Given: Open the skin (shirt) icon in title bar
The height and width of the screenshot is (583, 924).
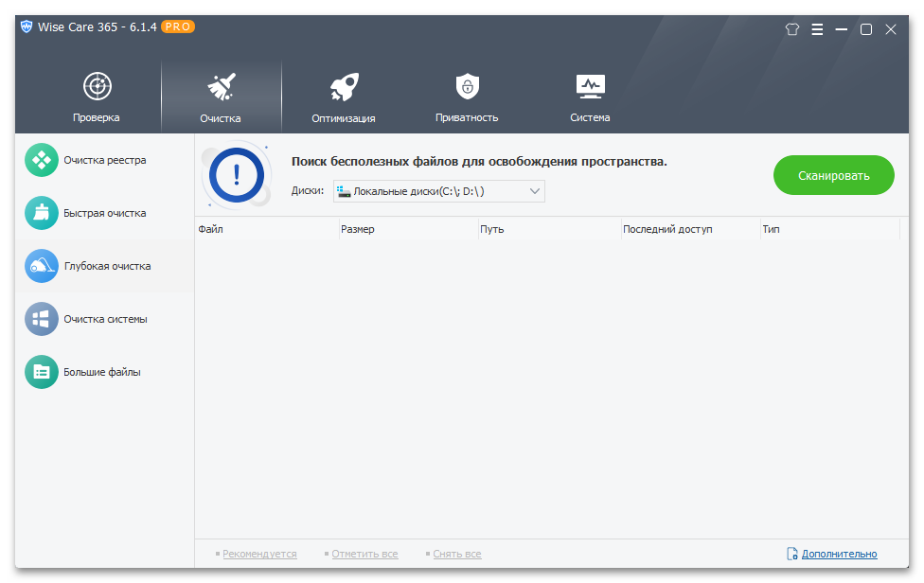Looking at the screenshot, I should pos(792,28).
